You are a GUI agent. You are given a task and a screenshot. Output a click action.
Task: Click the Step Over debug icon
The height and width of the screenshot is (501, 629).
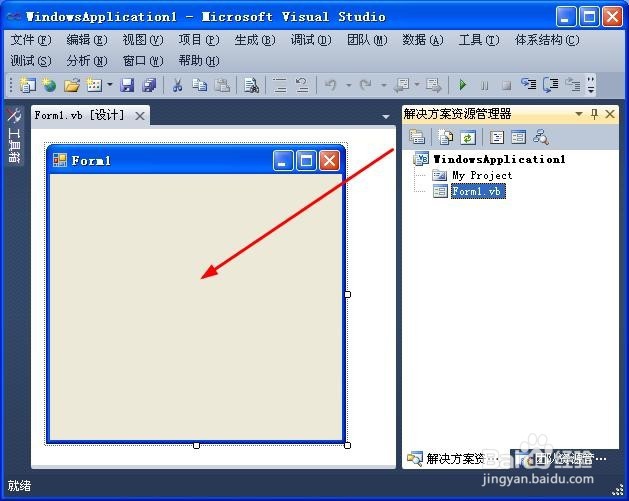click(x=550, y=85)
